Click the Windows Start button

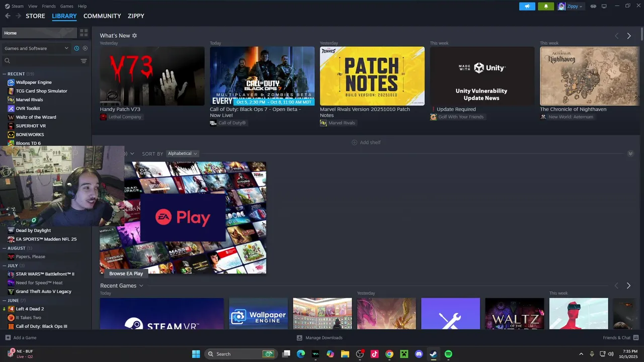coord(196,354)
